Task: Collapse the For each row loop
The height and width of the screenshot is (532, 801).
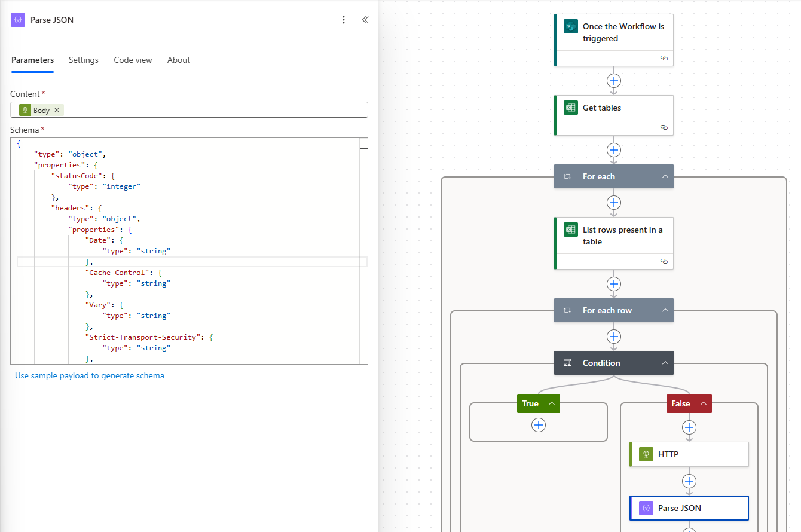Action: (665, 311)
